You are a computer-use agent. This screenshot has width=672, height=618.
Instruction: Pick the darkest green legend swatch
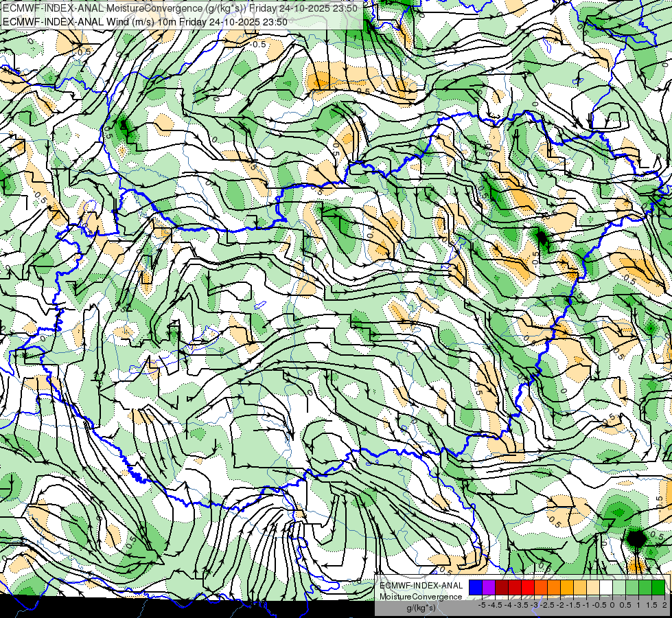click(658, 588)
